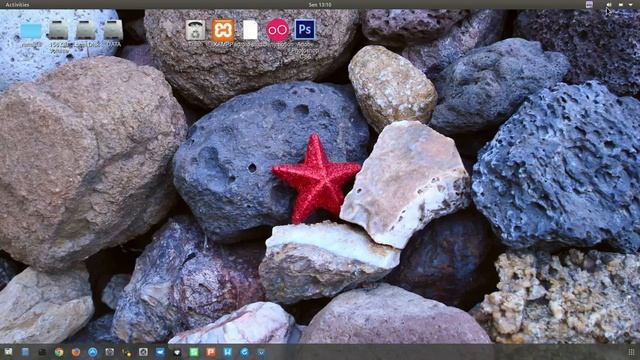Show applications grid at taskbar right end
This screenshot has height=360, width=640.
coord(632,352)
